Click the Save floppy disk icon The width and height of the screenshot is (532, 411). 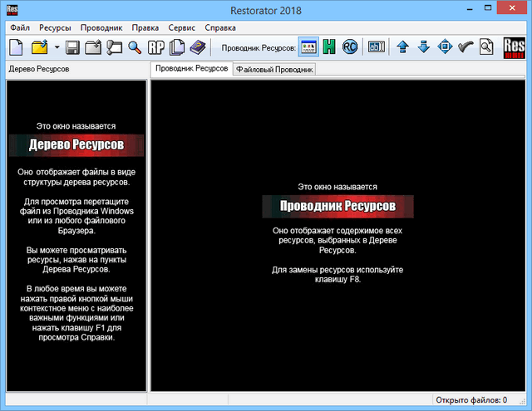pyautogui.click(x=72, y=46)
